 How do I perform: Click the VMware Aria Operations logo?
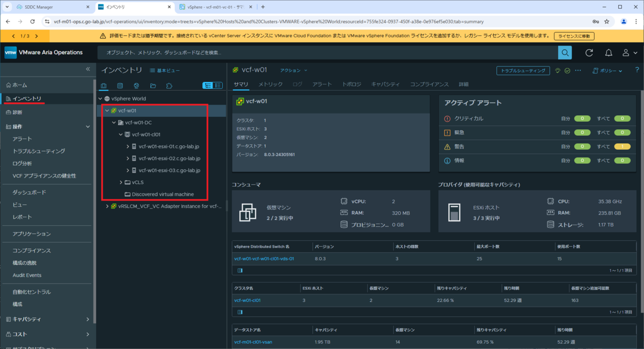[11, 53]
